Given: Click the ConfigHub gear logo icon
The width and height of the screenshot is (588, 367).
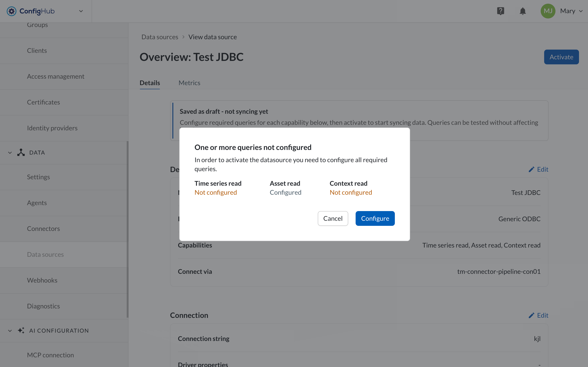Looking at the screenshot, I should coord(11,11).
